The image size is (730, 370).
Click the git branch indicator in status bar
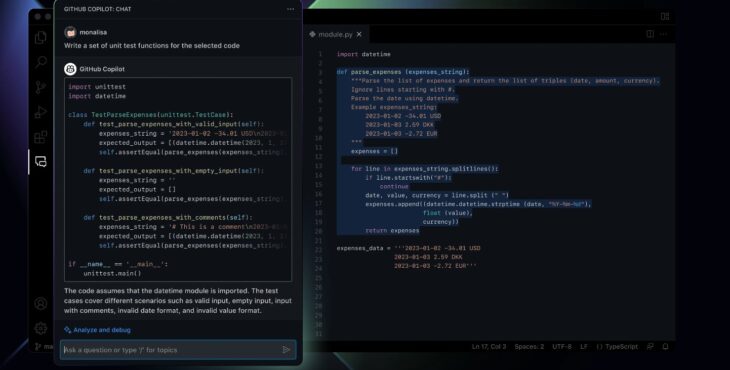[x=43, y=347]
